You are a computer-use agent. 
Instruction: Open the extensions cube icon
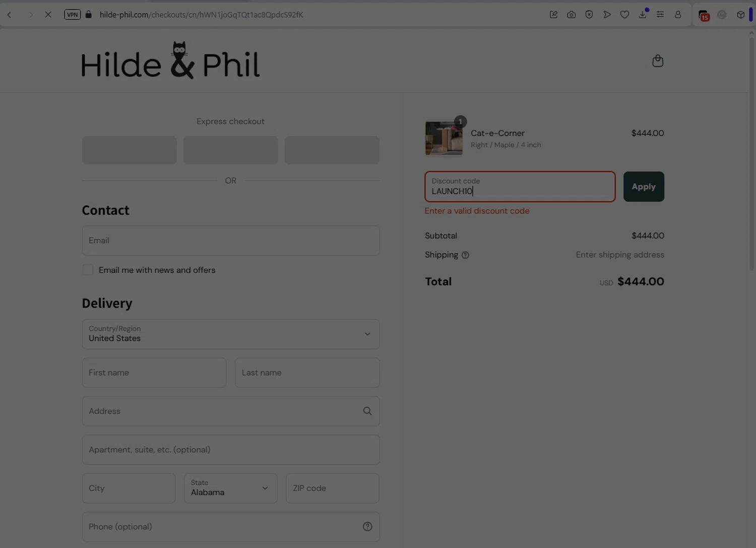coord(740,15)
